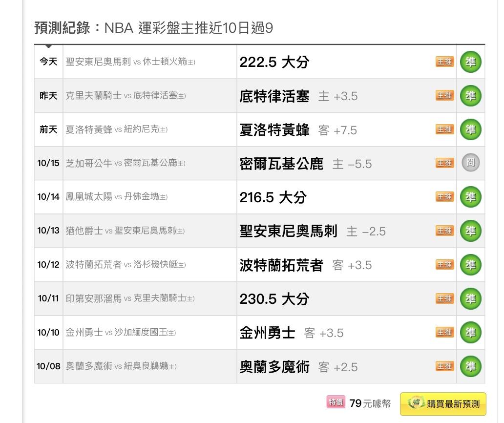Click the 夏洛特黃蜂 客 +7.5 prediction
The image size is (504, 423).
click(x=298, y=130)
